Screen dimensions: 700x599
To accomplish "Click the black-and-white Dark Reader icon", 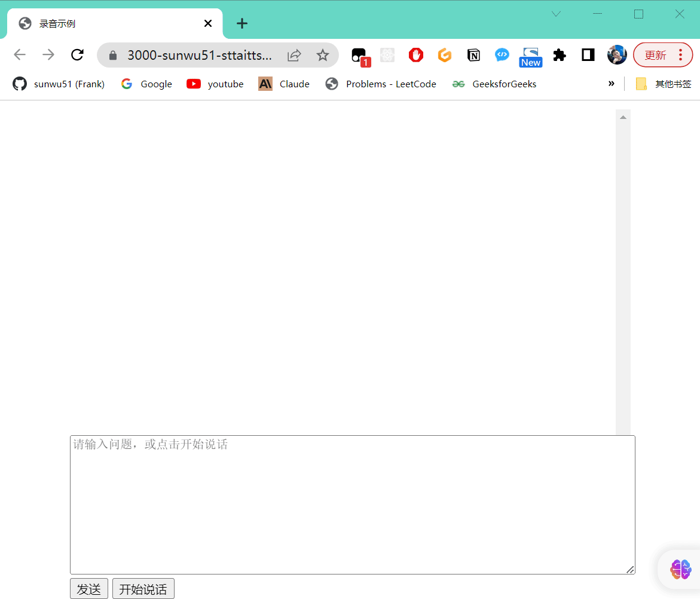I will 588,55.
